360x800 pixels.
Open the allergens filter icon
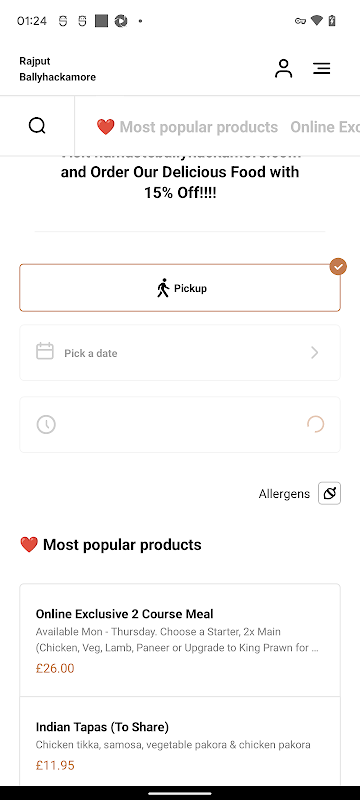point(329,493)
